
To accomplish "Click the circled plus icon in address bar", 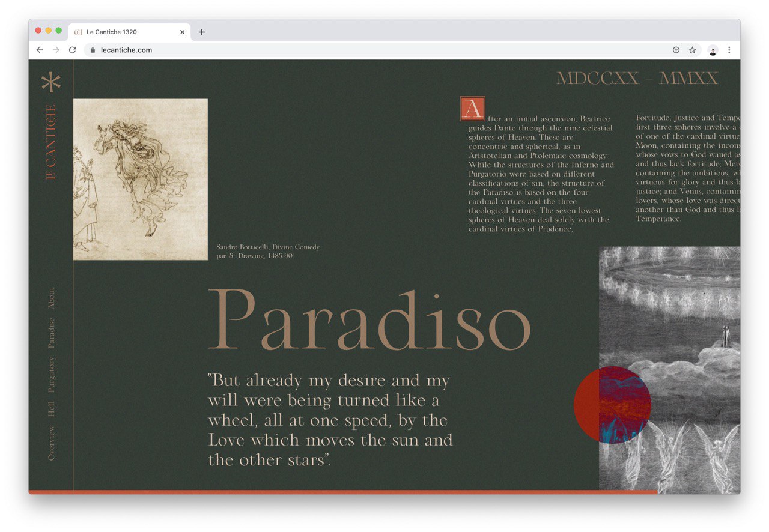I will [676, 50].
